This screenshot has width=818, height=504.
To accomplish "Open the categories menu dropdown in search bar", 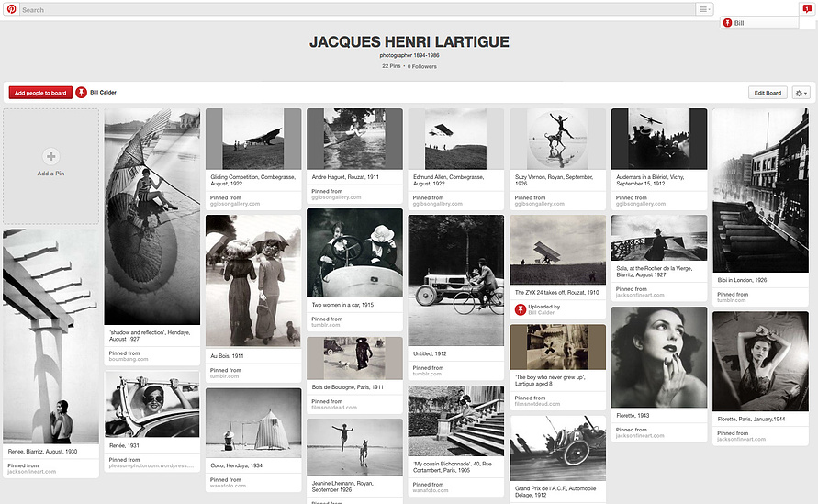I will (x=704, y=9).
